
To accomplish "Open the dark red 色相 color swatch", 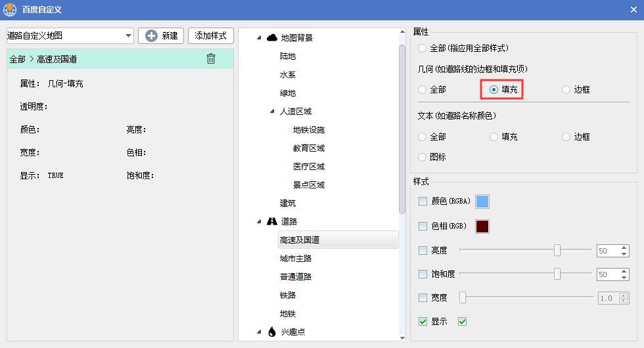I will [482, 226].
